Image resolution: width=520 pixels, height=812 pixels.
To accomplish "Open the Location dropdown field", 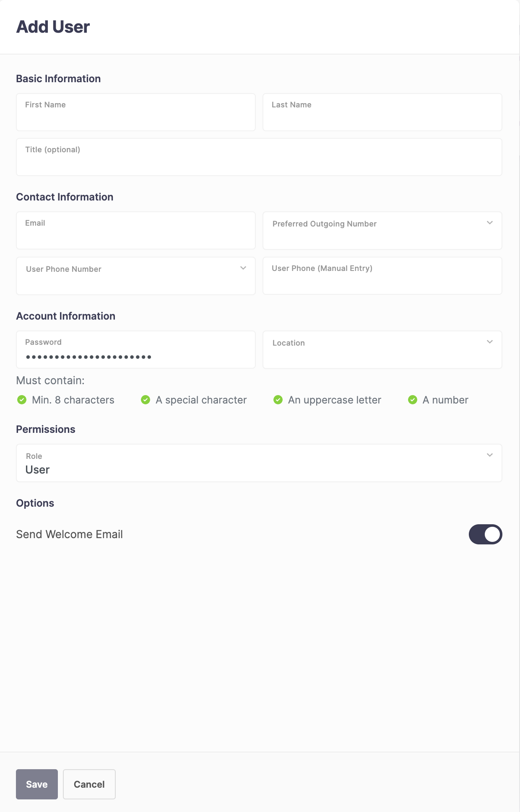I will click(382, 350).
